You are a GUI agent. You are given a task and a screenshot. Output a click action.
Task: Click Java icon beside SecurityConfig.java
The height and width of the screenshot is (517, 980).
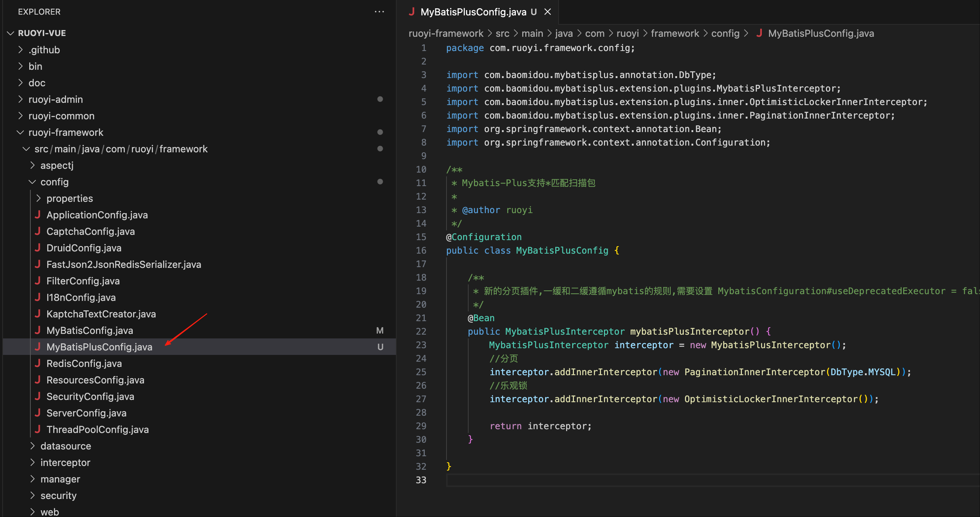coord(37,396)
